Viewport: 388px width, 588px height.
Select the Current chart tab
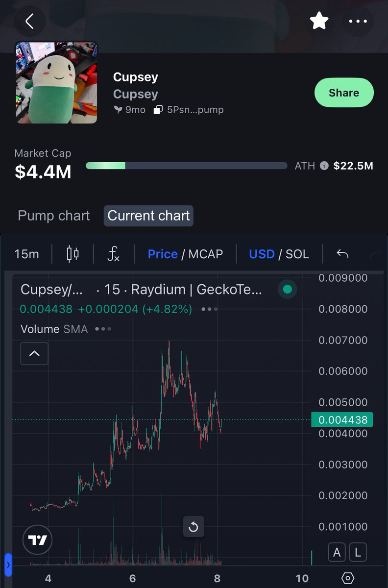click(x=148, y=216)
